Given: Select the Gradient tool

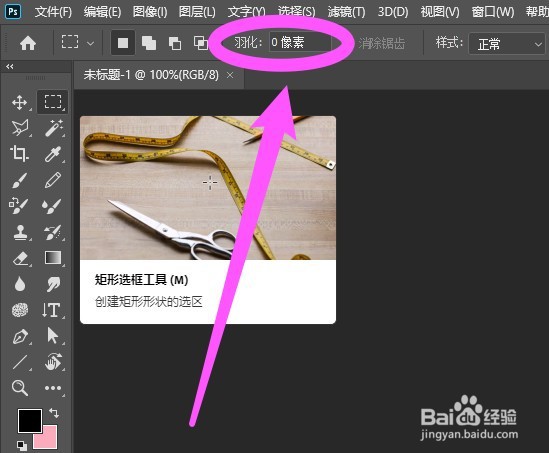Looking at the screenshot, I should [53, 258].
